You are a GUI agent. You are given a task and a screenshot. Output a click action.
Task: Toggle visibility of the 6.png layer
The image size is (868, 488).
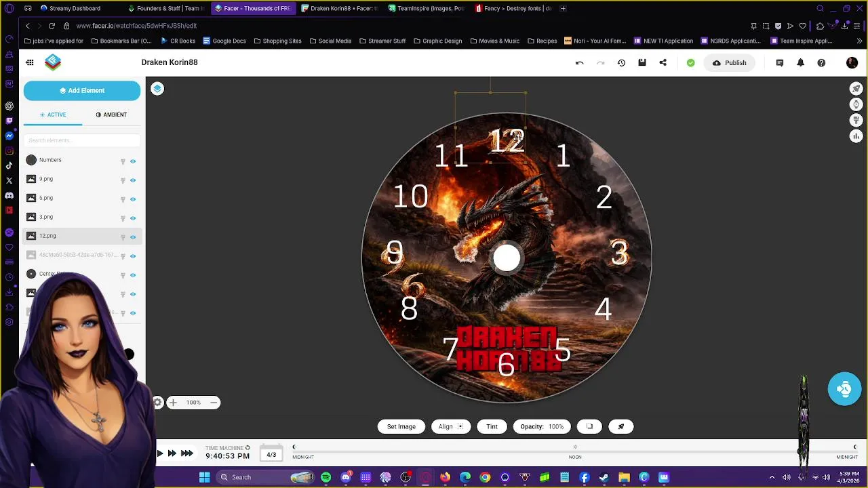point(133,199)
